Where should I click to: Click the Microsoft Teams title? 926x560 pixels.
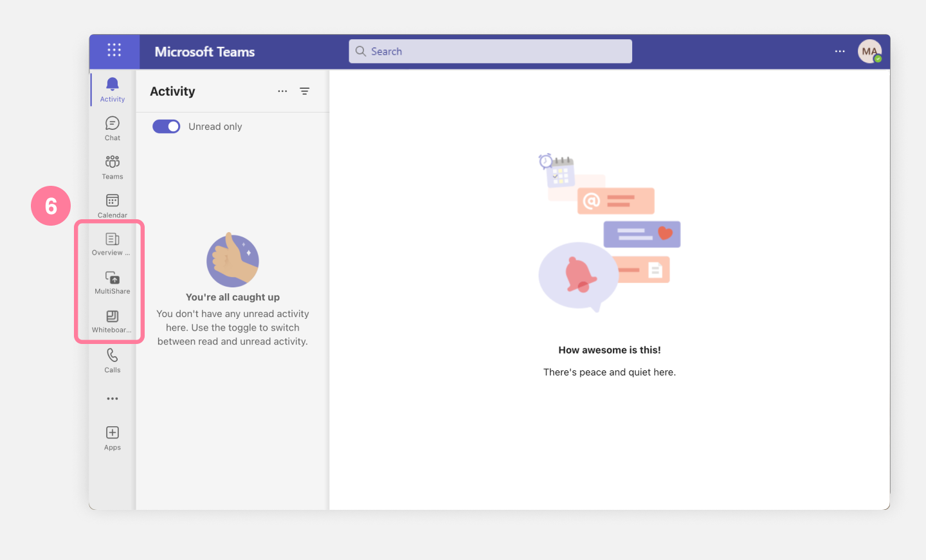coord(204,52)
